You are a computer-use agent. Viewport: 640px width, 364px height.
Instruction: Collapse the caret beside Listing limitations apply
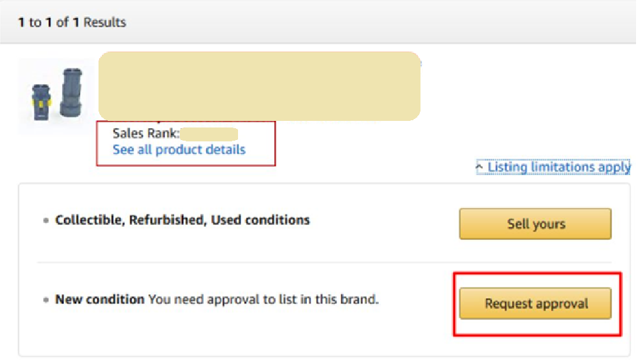click(x=479, y=166)
